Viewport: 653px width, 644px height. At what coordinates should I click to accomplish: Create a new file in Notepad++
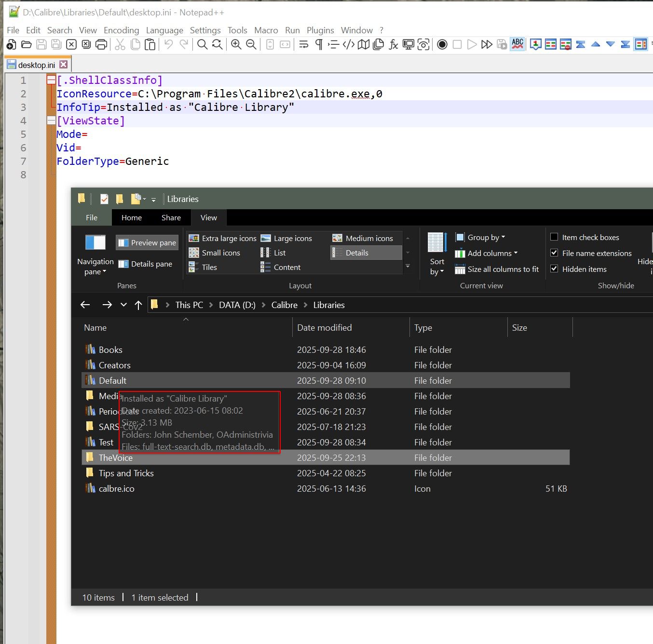[11, 45]
